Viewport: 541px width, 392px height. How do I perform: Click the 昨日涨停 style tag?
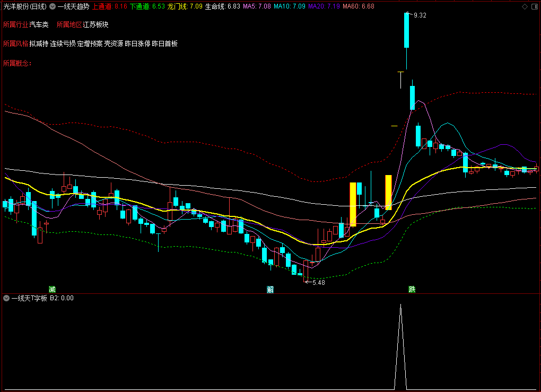point(137,43)
